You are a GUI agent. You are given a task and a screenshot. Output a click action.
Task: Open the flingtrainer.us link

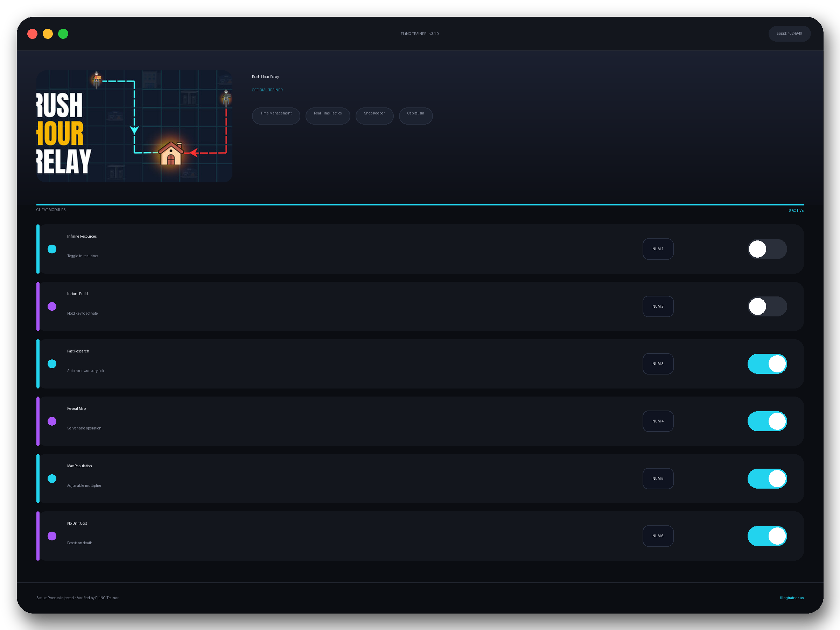click(x=792, y=598)
